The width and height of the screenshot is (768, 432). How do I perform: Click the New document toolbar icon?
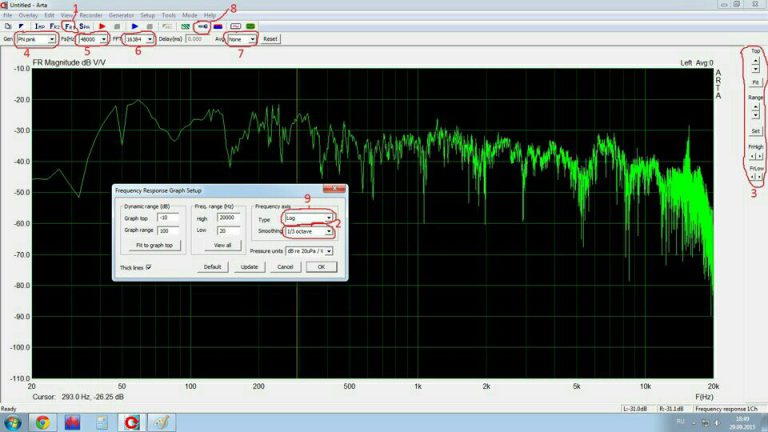(7, 27)
